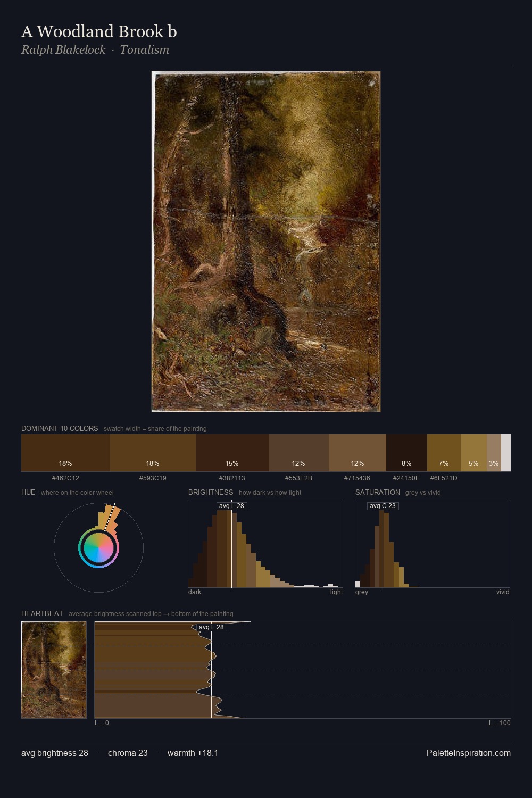Click hex code label '#462C12'
This screenshot has width=532, height=798.
[65, 478]
